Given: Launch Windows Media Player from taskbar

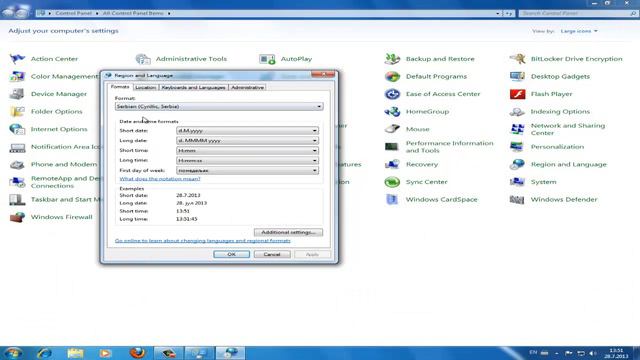Looking at the screenshot, I should click(x=105, y=353).
